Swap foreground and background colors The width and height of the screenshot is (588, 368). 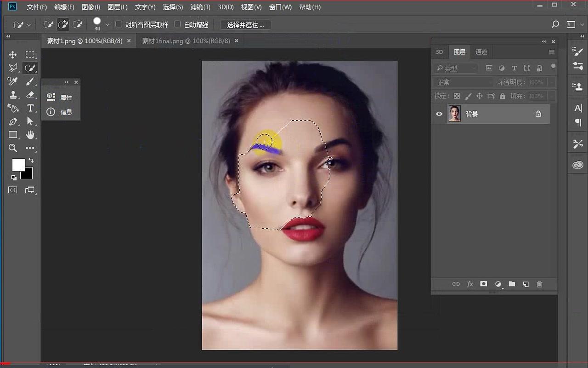tap(31, 160)
